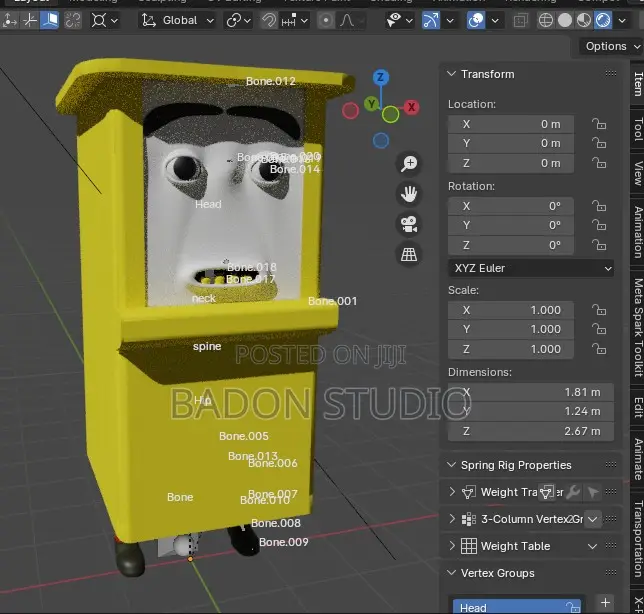Switch to material preview shading
Image resolution: width=644 pixels, height=614 pixels.
pos(584,21)
